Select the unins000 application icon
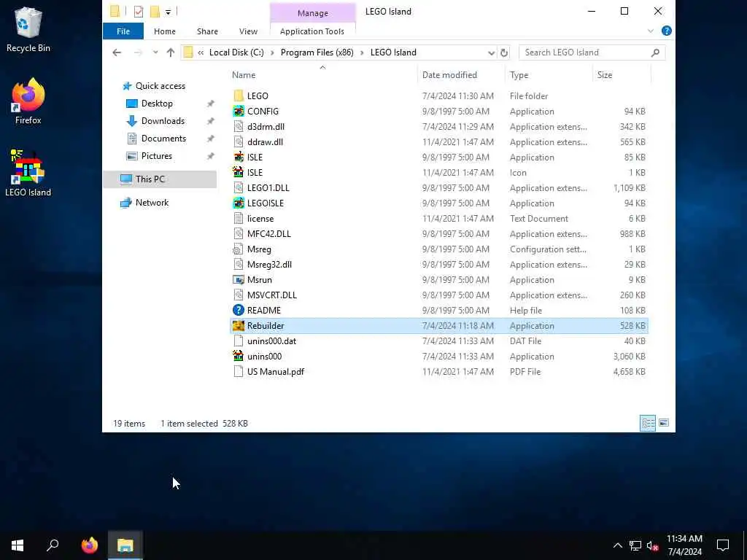The height and width of the screenshot is (560, 747). pos(239,356)
